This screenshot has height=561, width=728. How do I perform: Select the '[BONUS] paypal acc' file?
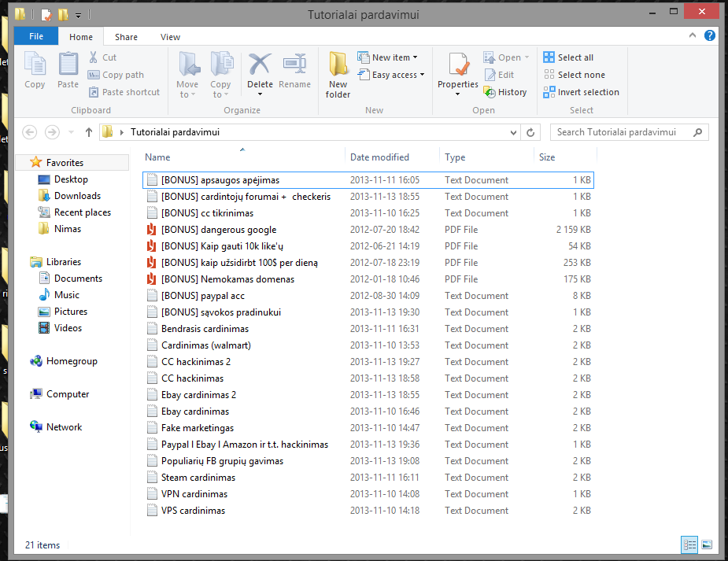[x=368, y=296]
